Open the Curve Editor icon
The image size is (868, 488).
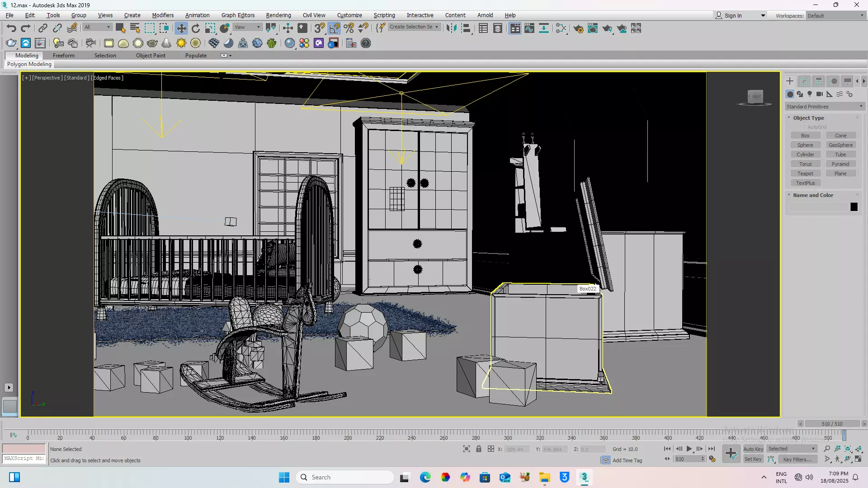[529, 28]
